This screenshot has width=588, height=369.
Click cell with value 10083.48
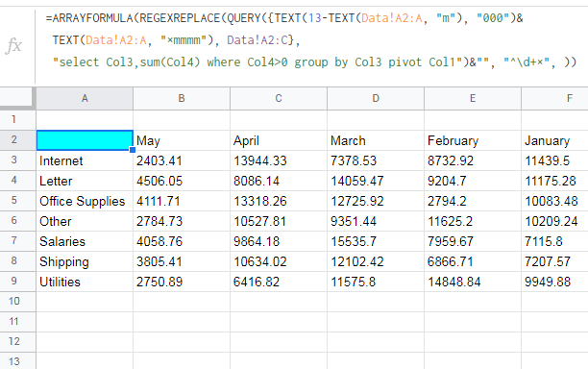point(555,201)
